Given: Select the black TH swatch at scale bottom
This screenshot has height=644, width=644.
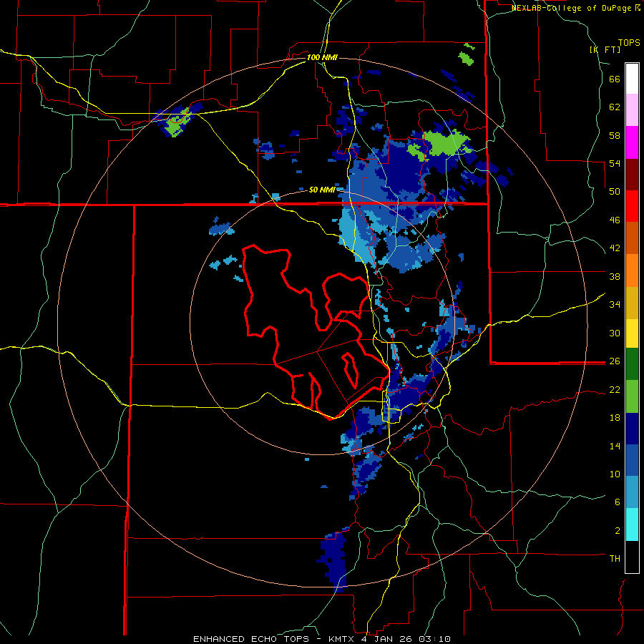Looking at the screenshot, I should pyautogui.click(x=632, y=557).
